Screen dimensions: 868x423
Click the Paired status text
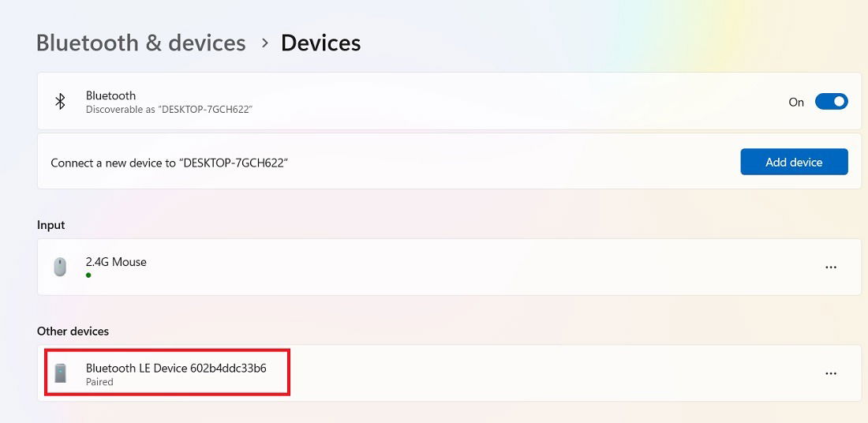pos(99,381)
